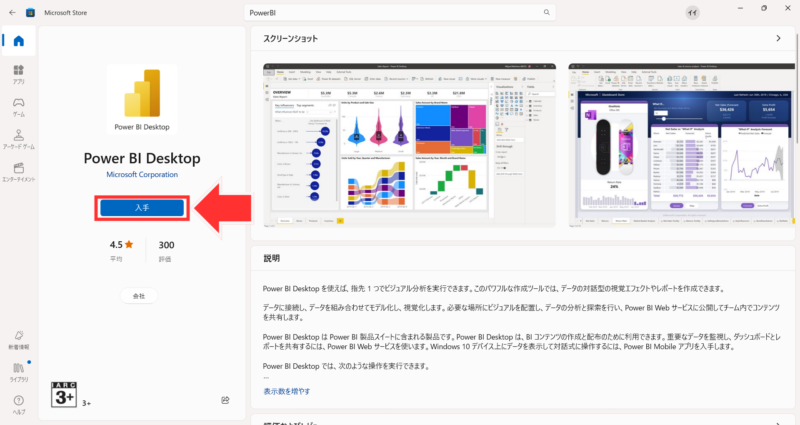
Task: Click the share icon on the app card
Action: click(x=225, y=401)
